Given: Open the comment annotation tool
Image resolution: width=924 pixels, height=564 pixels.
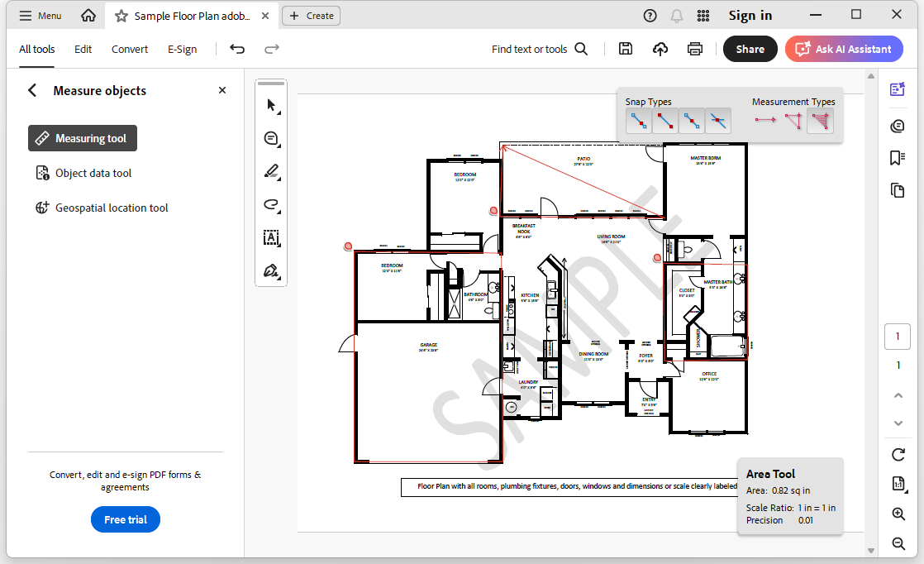Looking at the screenshot, I should pos(271,138).
